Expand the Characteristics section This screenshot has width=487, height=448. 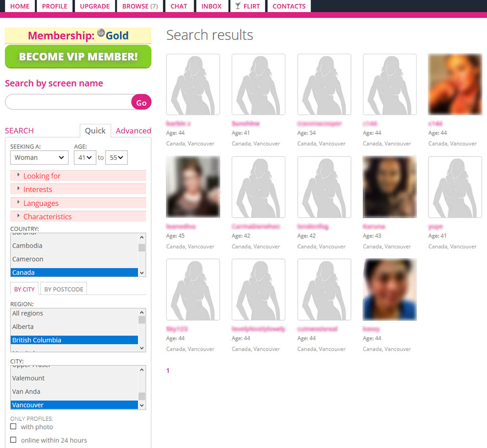tap(47, 217)
